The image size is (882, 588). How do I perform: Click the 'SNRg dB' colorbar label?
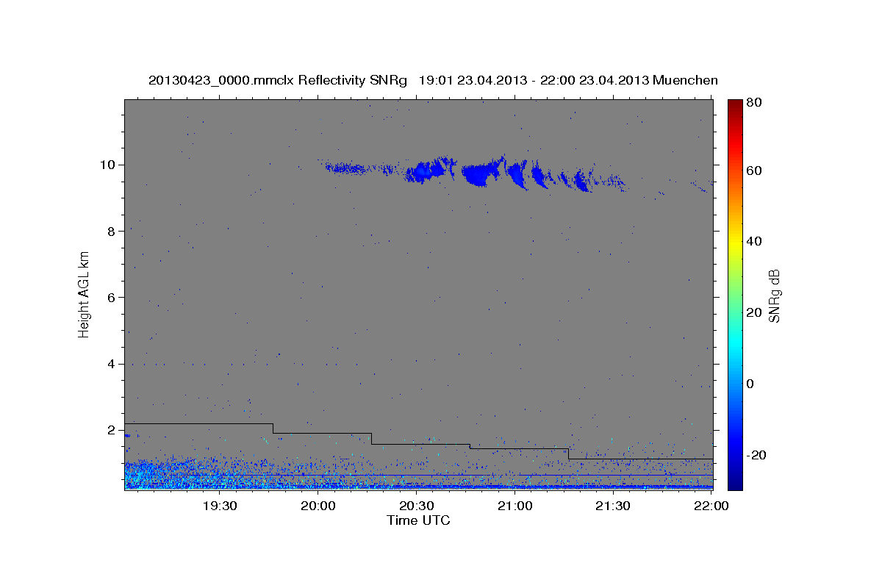(x=774, y=295)
